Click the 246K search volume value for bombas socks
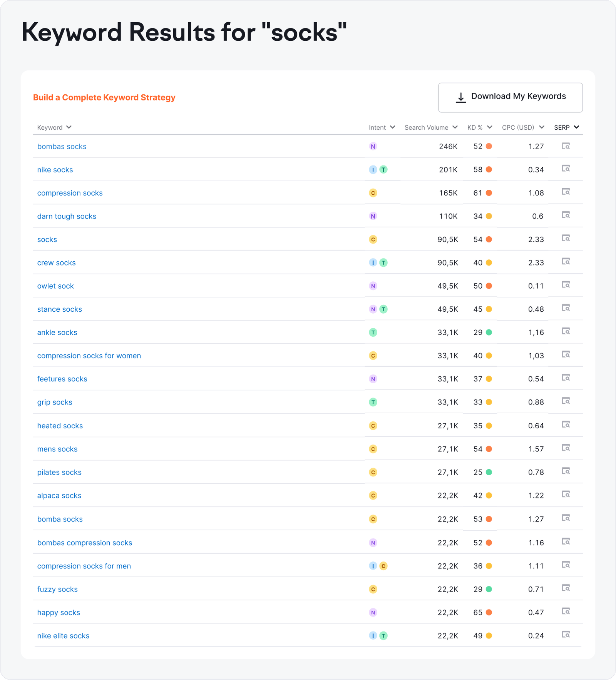The image size is (616, 680). coord(448,146)
